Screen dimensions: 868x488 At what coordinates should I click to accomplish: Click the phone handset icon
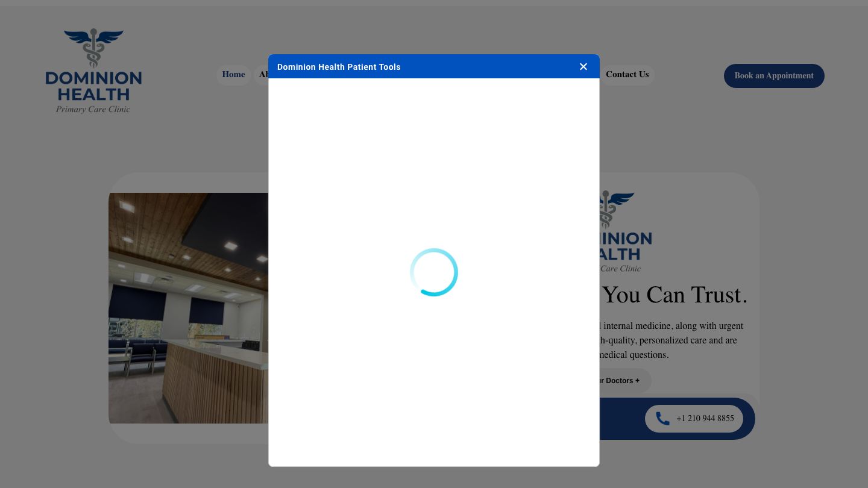point(662,419)
